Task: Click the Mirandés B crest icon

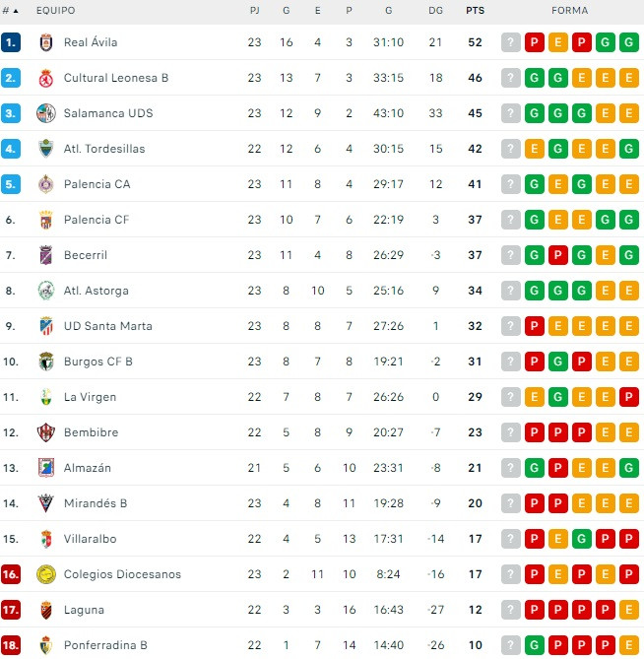Action: tap(46, 503)
